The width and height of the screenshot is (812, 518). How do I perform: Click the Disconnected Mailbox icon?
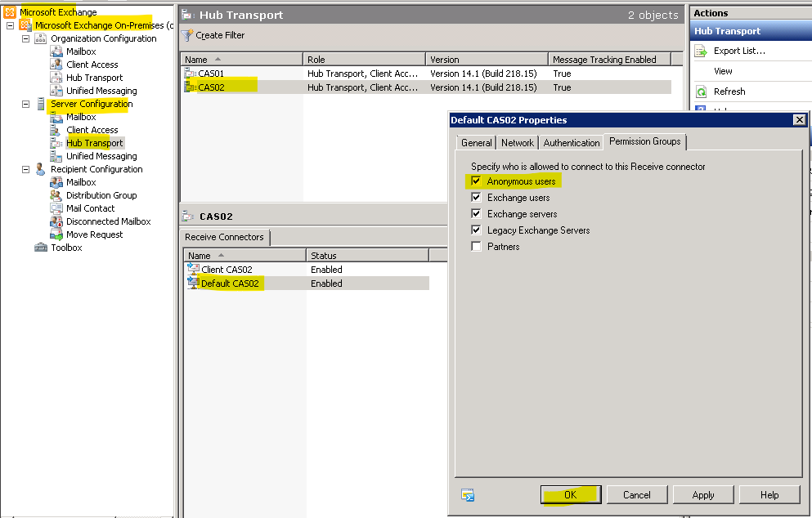(x=56, y=221)
